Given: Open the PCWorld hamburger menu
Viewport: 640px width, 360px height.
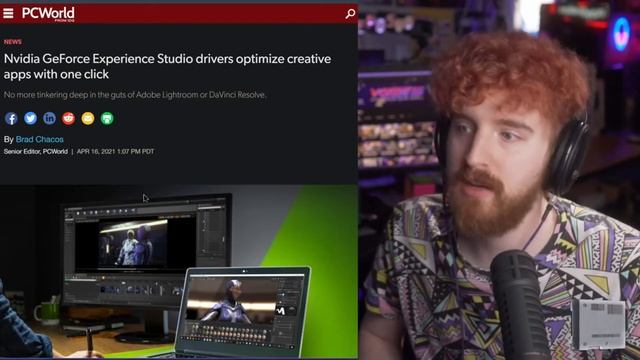Looking at the screenshot, I should tap(8, 13).
